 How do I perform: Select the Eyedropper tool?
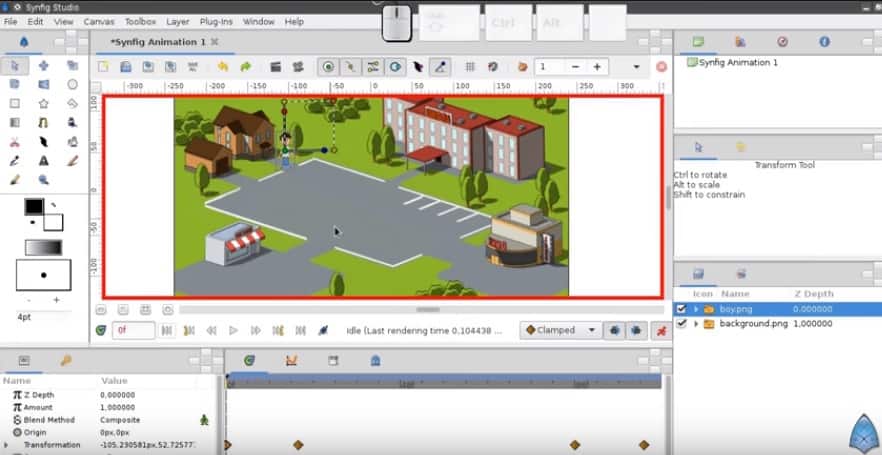(15, 161)
